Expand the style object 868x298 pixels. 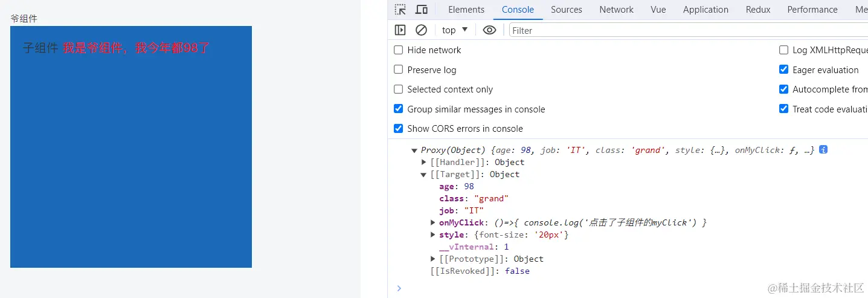point(433,235)
